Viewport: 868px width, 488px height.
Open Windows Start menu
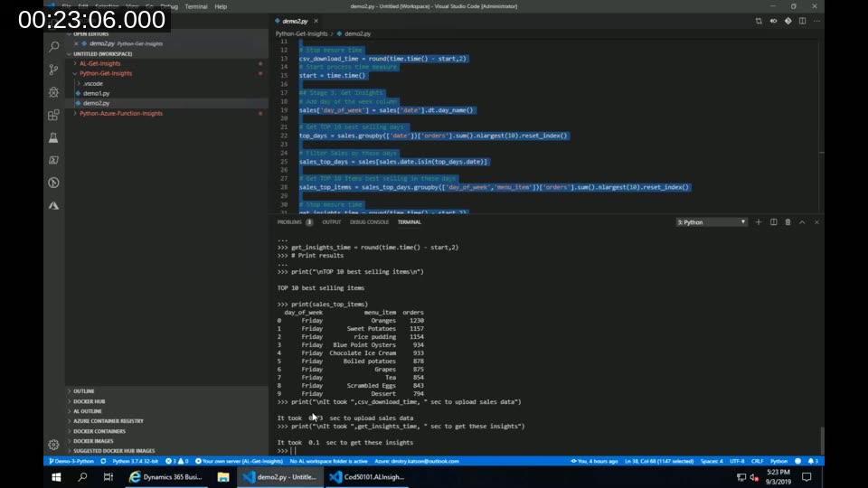tap(56, 477)
